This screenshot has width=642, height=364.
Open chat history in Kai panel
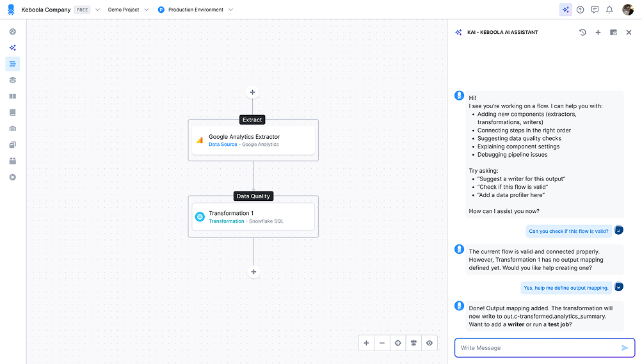point(582,33)
